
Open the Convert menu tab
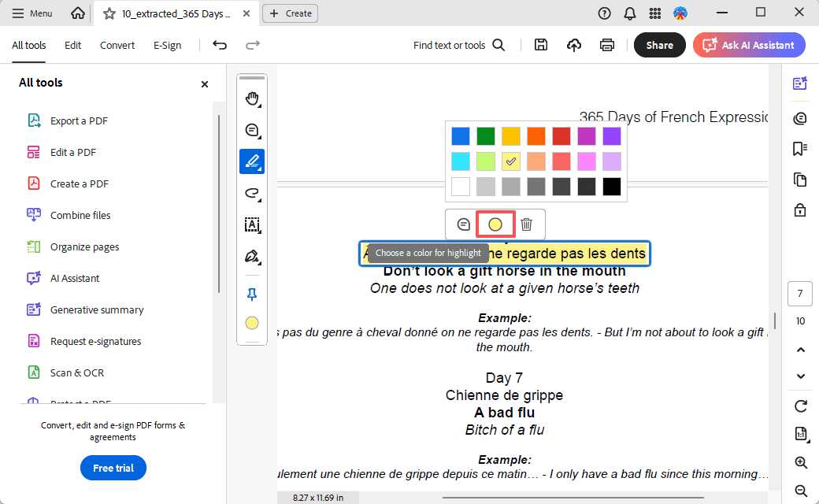117,45
